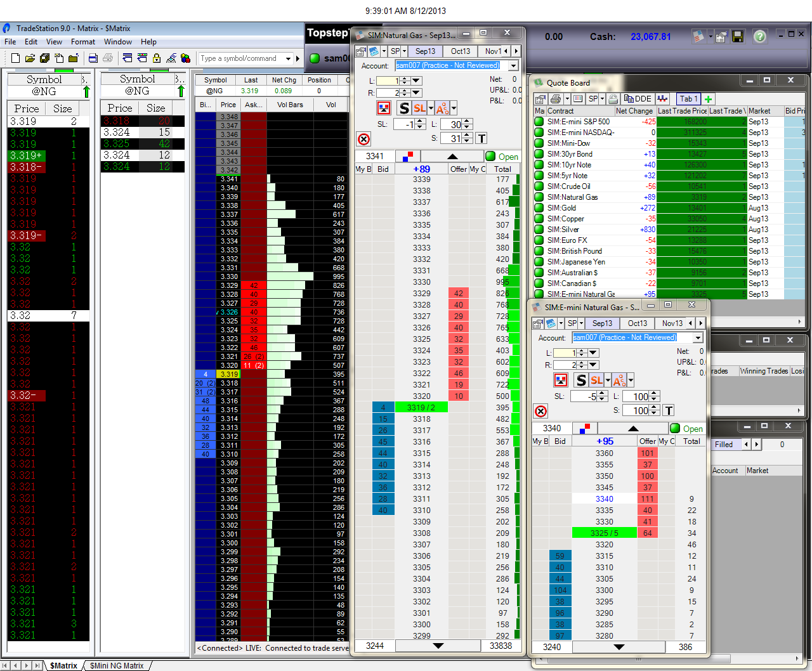Click the red-bordered flatten icon in Natural Gas window

click(x=384, y=108)
